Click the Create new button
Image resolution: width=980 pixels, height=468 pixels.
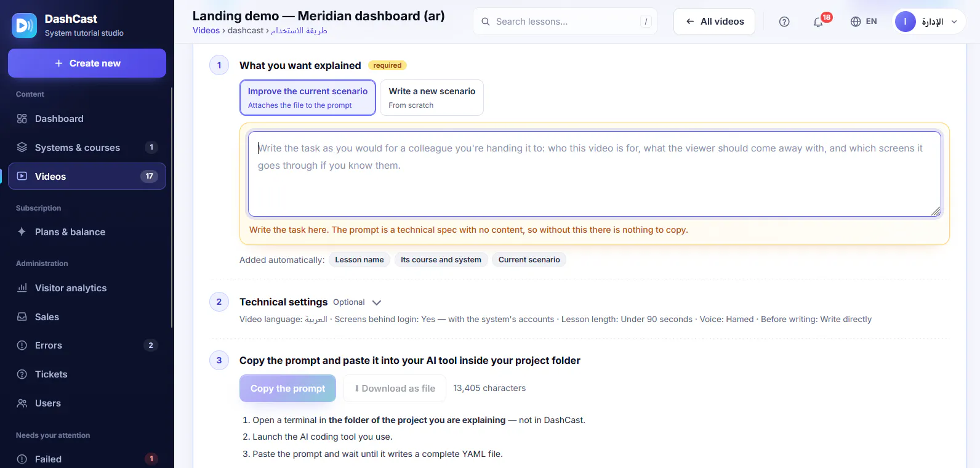87,63
